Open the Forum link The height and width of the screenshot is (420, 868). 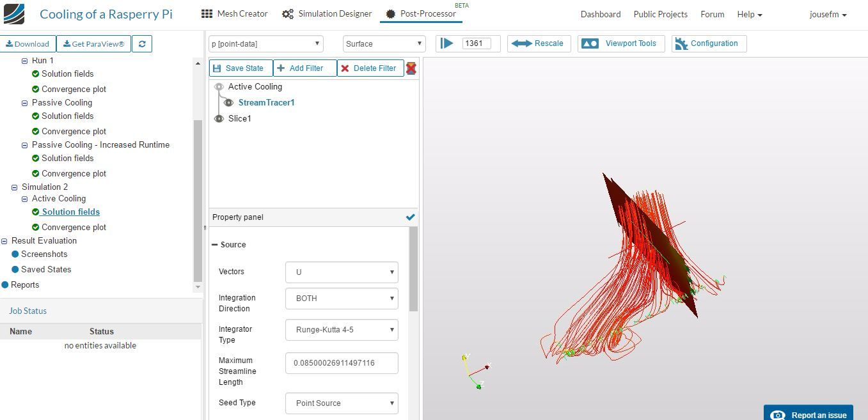pyautogui.click(x=712, y=14)
